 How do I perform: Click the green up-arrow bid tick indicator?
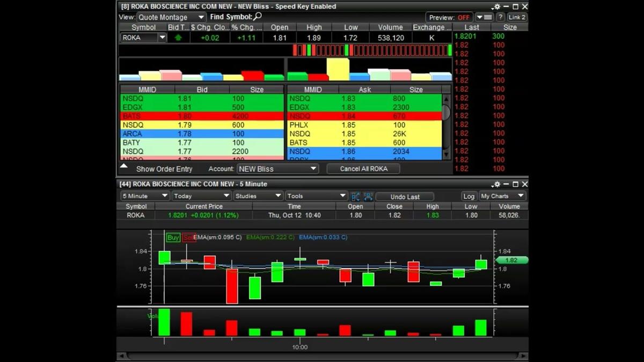[x=178, y=38]
